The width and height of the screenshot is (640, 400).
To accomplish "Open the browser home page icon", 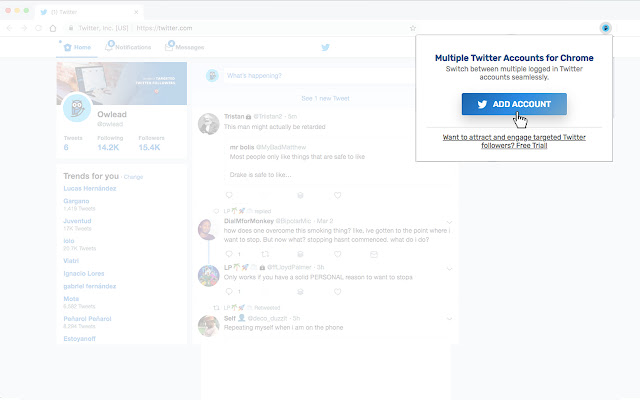I will coord(53,28).
